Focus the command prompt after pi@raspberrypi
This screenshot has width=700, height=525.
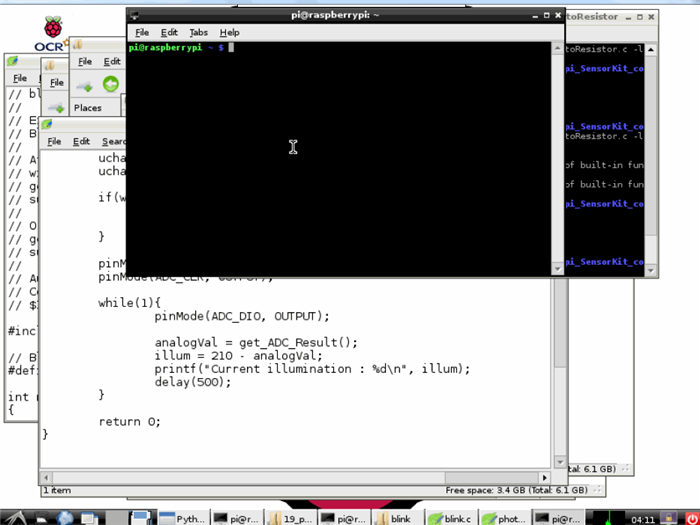[231, 47]
